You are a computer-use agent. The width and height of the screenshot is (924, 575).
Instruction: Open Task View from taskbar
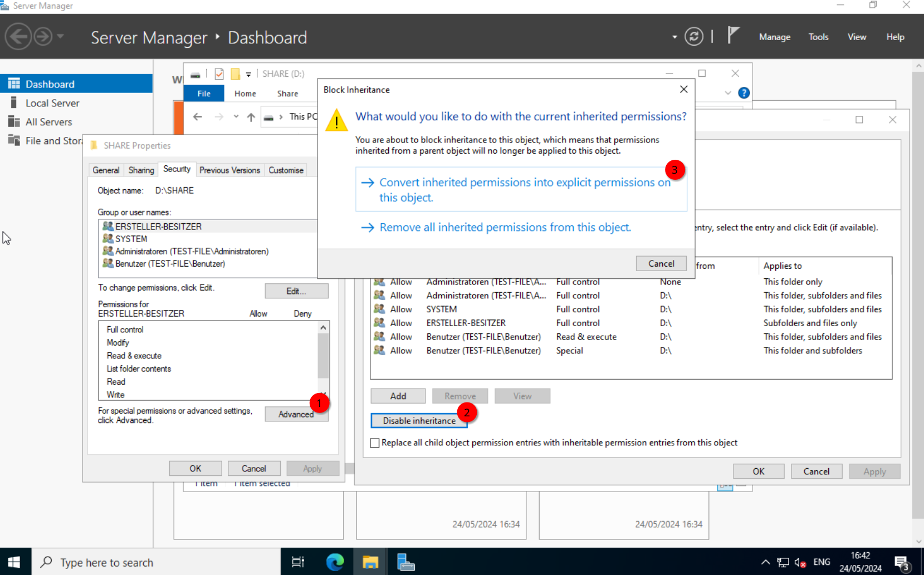click(x=298, y=562)
